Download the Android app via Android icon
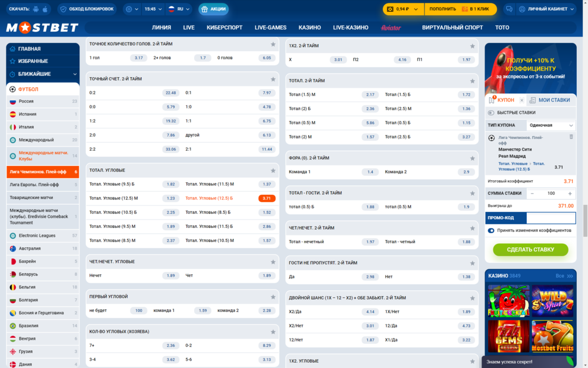 click(36, 9)
